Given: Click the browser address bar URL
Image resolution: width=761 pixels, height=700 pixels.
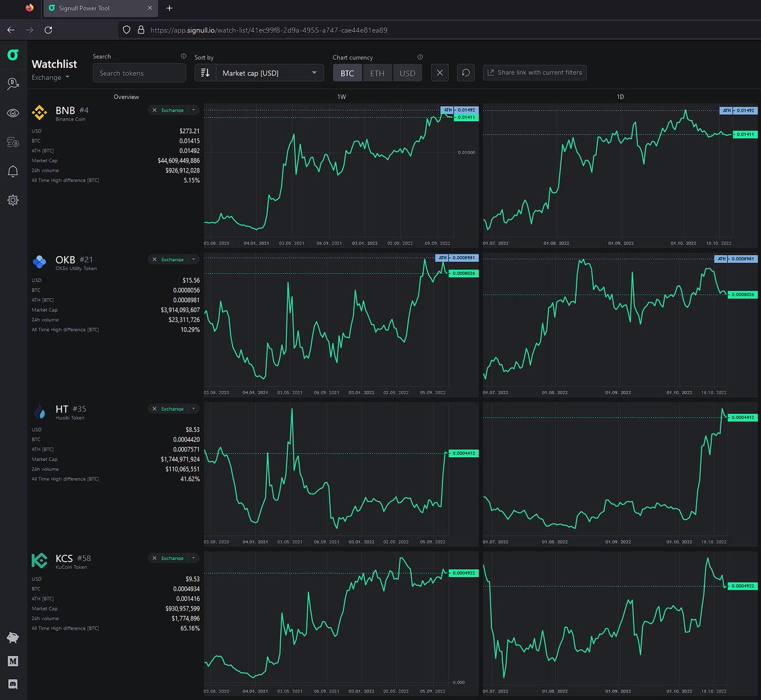Looking at the screenshot, I should (269, 30).
